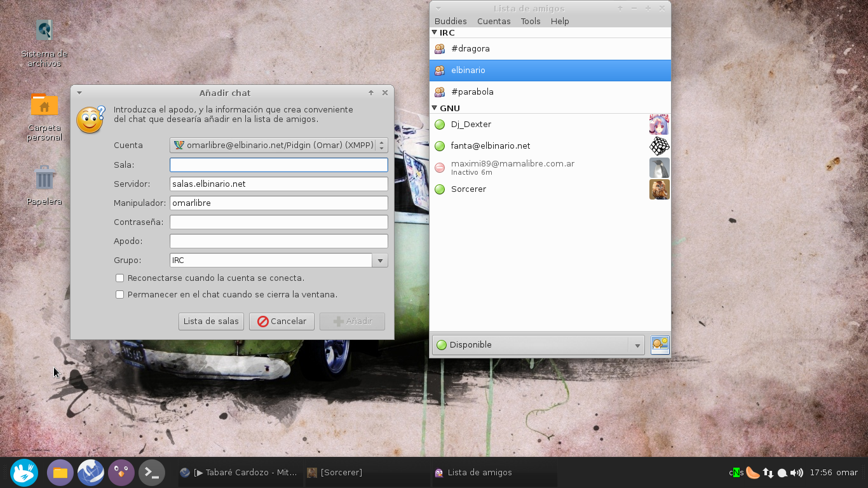Click Dj_Dexter's avatar in buddy list
Image resolution: width=868 pixels, height=488 pixels.
(660, 125)
